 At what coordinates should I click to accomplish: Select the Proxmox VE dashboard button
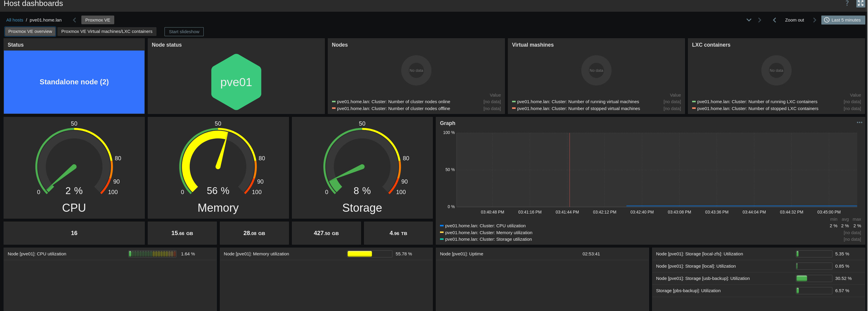pos(98,20)
